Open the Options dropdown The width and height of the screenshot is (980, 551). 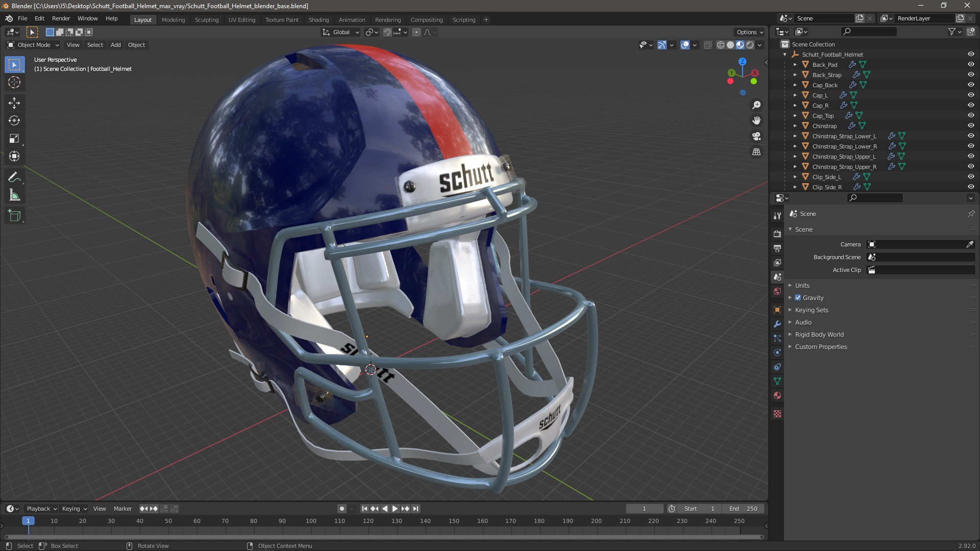(750, 32)
